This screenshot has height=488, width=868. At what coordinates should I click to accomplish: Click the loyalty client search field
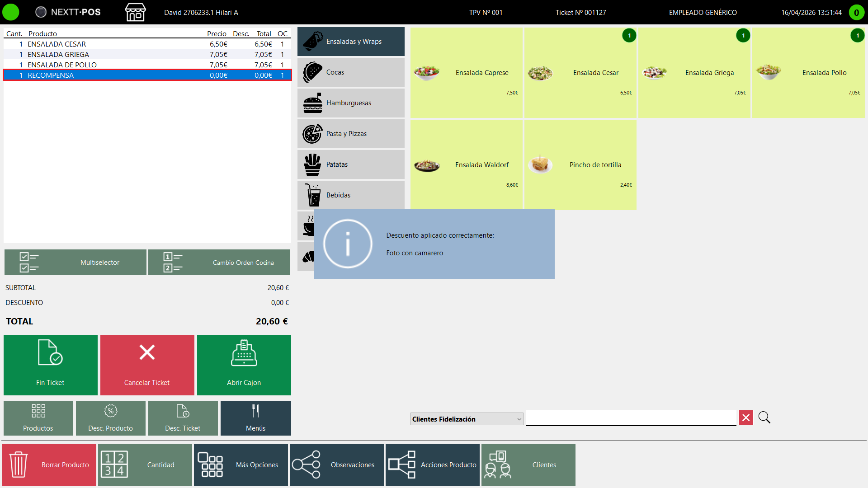631,418
